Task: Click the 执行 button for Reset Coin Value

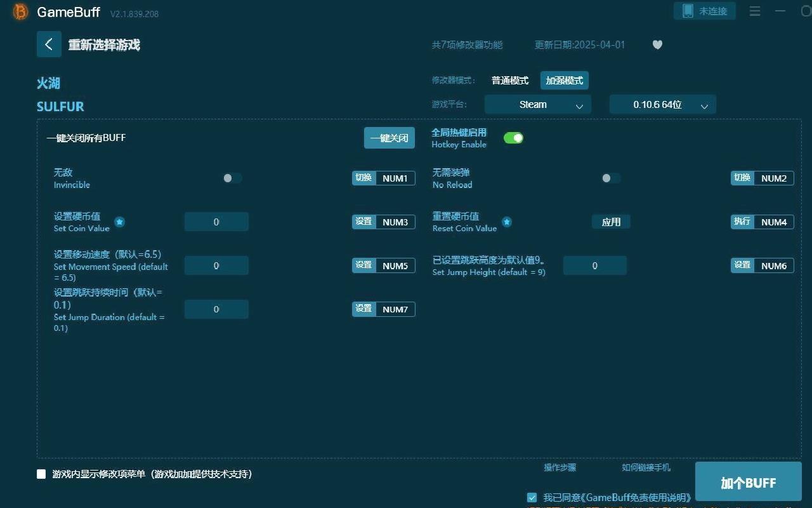Action: 743,222
